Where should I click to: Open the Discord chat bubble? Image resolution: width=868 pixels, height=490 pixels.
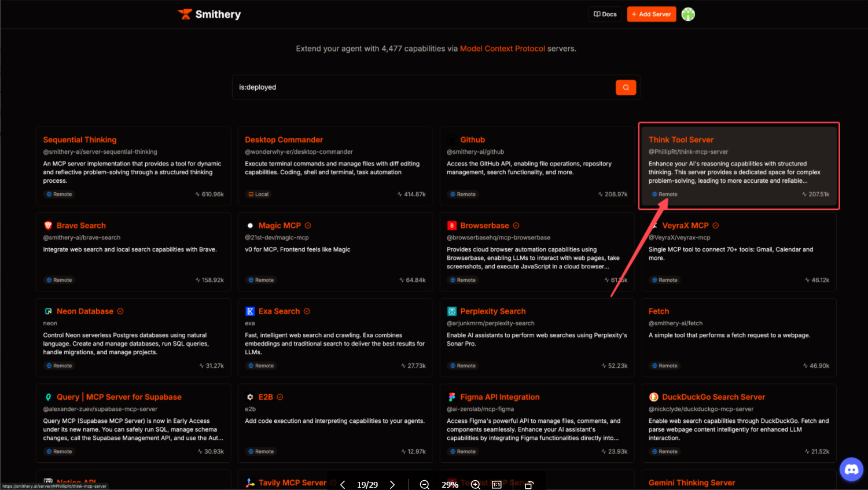coord(851,470)
